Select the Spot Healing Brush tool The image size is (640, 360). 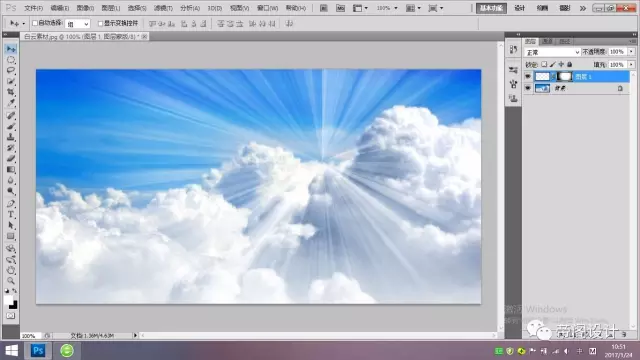pyautogui.click(x=11, y=116)
